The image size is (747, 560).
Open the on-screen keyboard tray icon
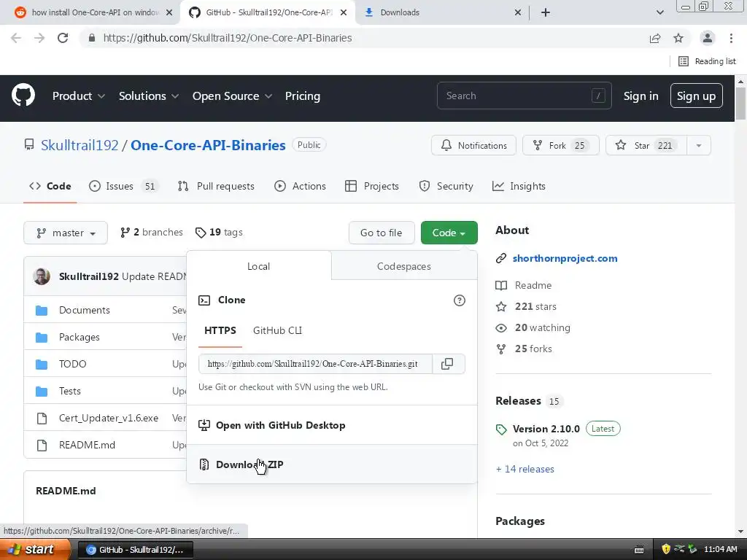(x=639, y=550)
